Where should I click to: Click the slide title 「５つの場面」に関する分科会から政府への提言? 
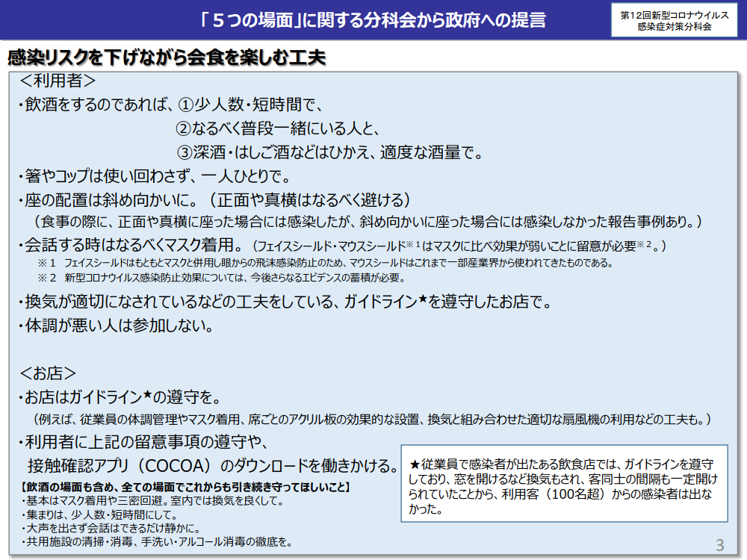(373, 20)
